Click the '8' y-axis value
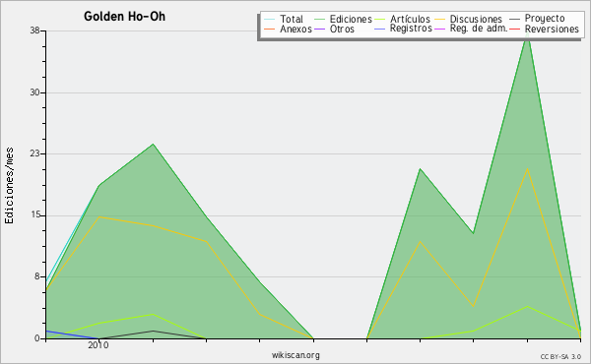Viewport: 591px width, 364px height. [37, 276]
